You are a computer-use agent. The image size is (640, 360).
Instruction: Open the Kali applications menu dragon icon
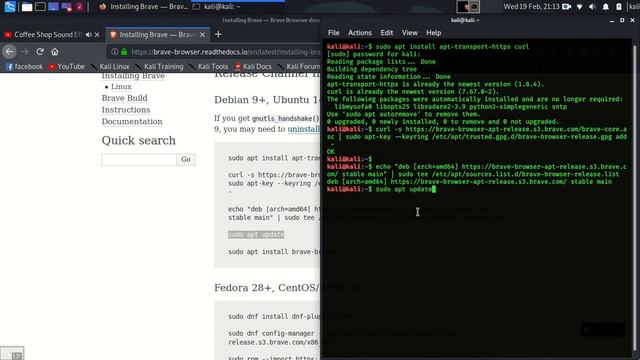[x=10, y=7]
